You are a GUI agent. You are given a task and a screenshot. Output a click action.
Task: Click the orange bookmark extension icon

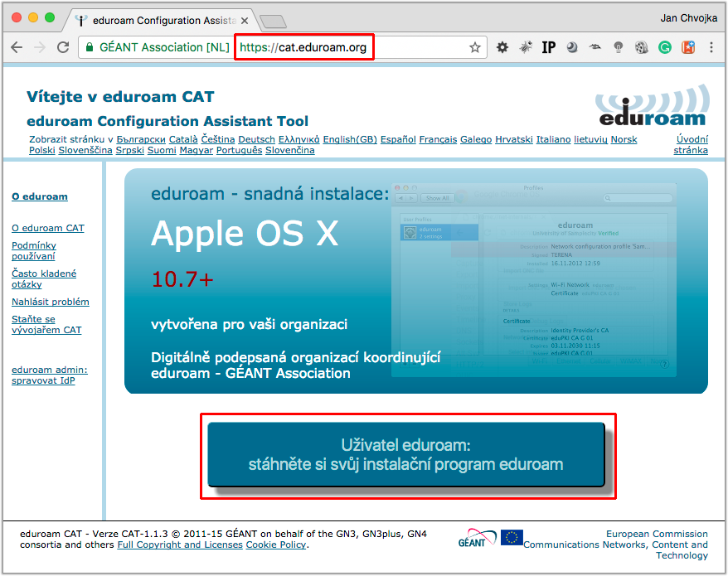[687, 47]
